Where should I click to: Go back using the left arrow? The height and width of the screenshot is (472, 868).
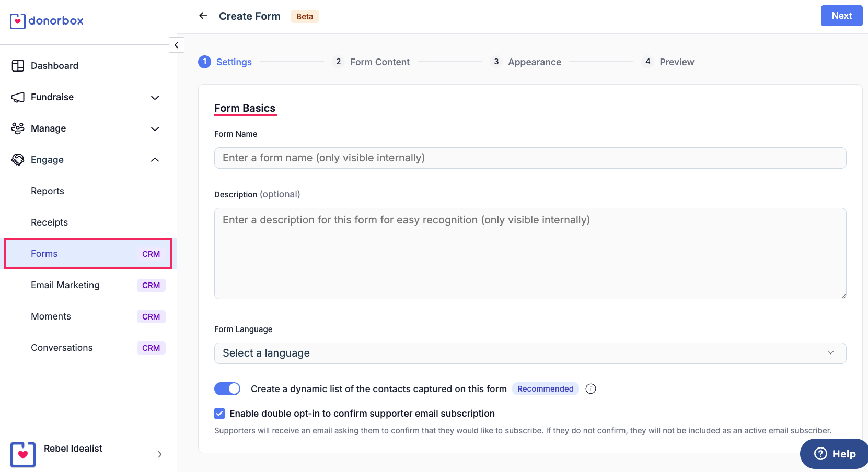[203, 16]
